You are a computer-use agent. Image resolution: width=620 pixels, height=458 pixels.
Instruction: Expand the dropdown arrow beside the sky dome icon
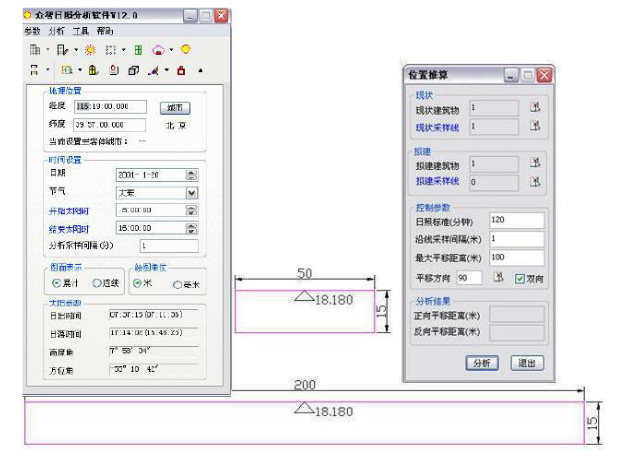pyautogui.click(x=171, y=49)
